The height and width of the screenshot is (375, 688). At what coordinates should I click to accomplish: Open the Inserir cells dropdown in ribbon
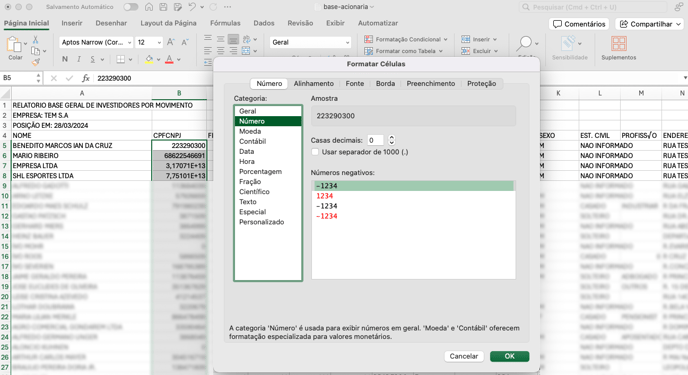[x=479, y=39]
